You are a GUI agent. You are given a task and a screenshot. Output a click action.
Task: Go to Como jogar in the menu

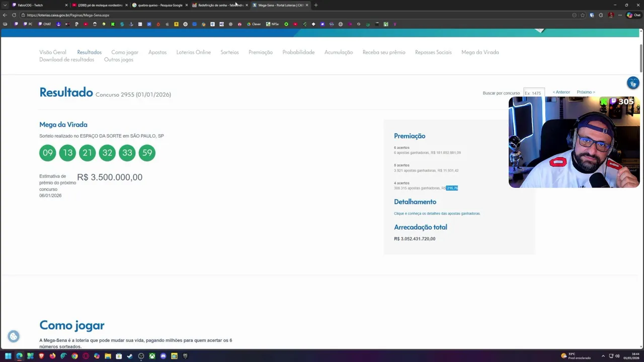point(125,52)
